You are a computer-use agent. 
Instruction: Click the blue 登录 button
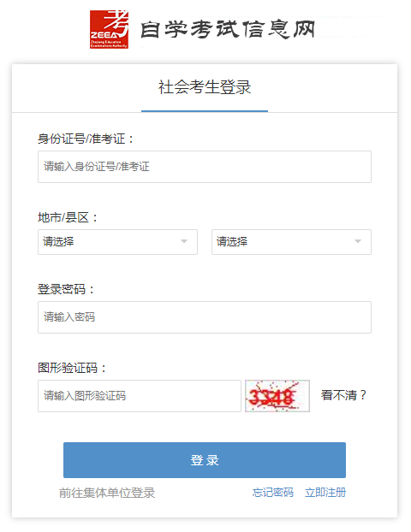click(x=205, y=460)
